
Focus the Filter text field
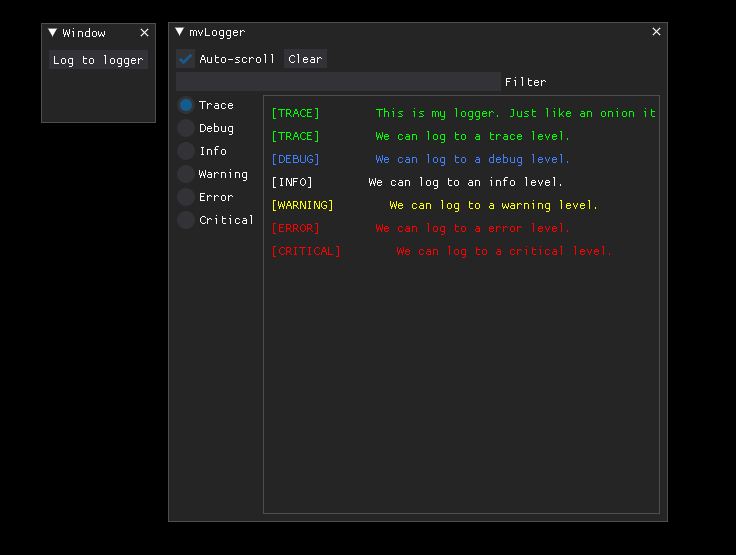338,82
